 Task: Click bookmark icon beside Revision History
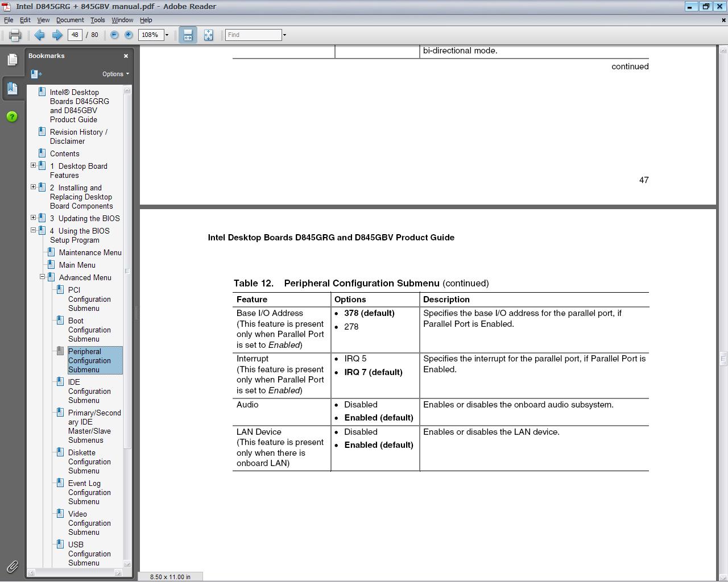(42, 131)
